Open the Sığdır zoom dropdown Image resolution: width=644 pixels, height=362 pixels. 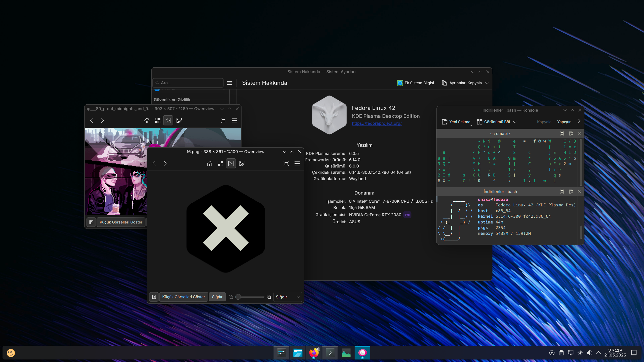pos(288,297)
